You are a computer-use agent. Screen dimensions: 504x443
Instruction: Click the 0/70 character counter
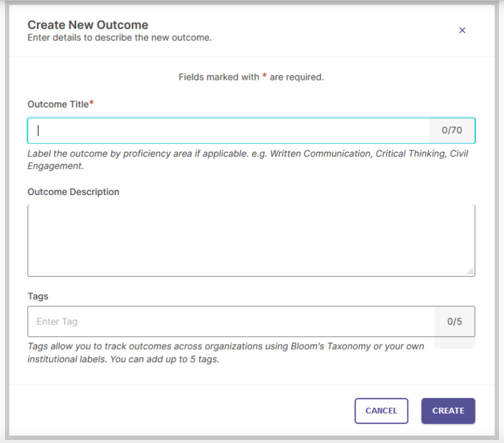(453, 130)
